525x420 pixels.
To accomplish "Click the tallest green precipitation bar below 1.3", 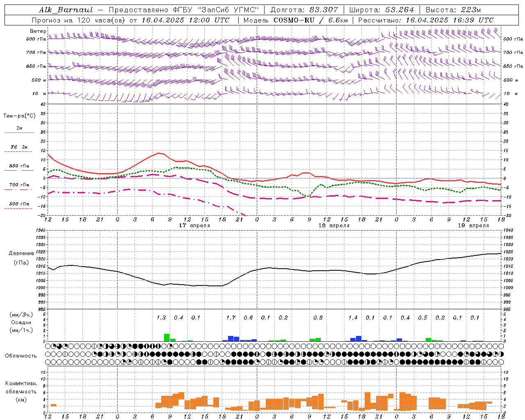I will click(x=167, y=338).
